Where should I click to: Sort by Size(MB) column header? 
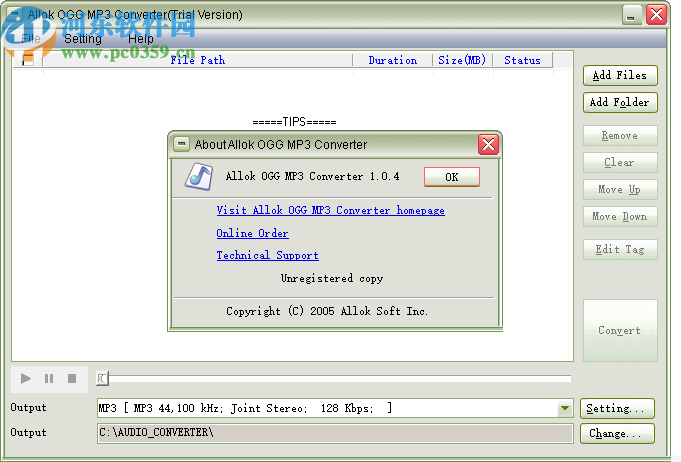[462, 60]
